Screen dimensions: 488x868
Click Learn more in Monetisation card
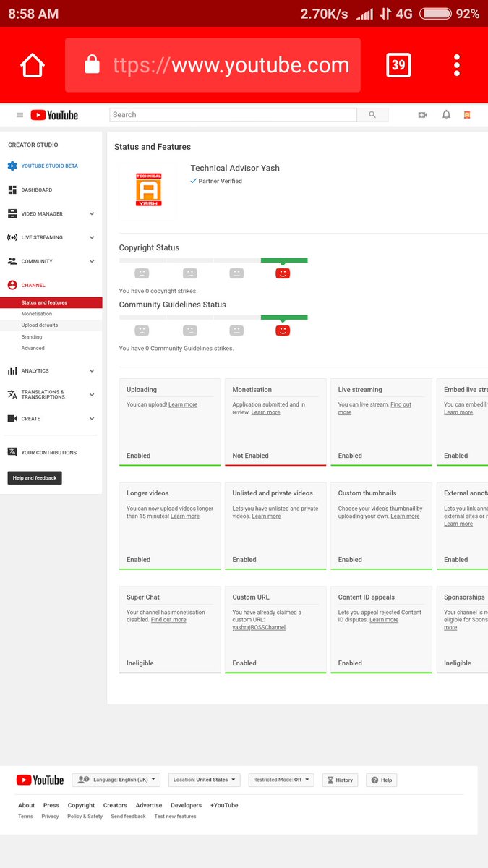(266, 412)
